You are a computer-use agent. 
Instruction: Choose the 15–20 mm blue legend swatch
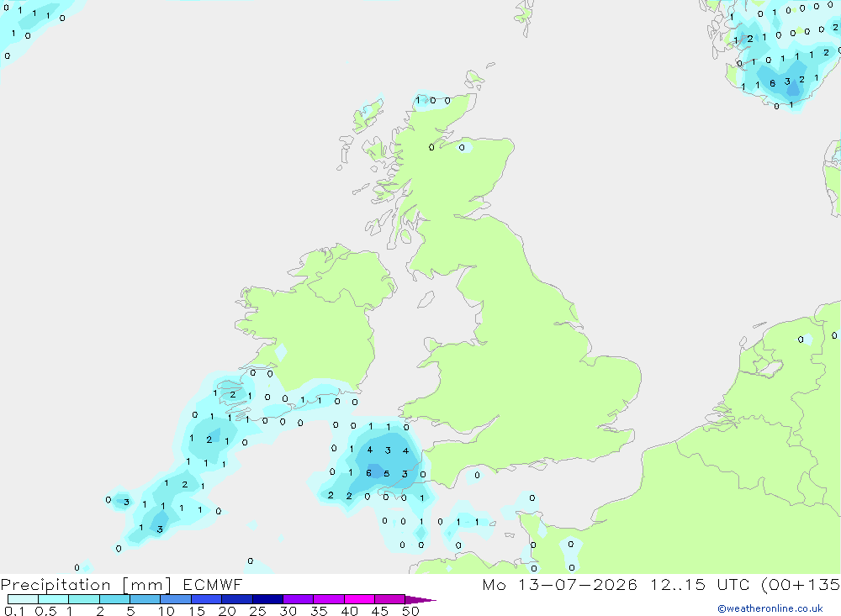tap(207, 599)
